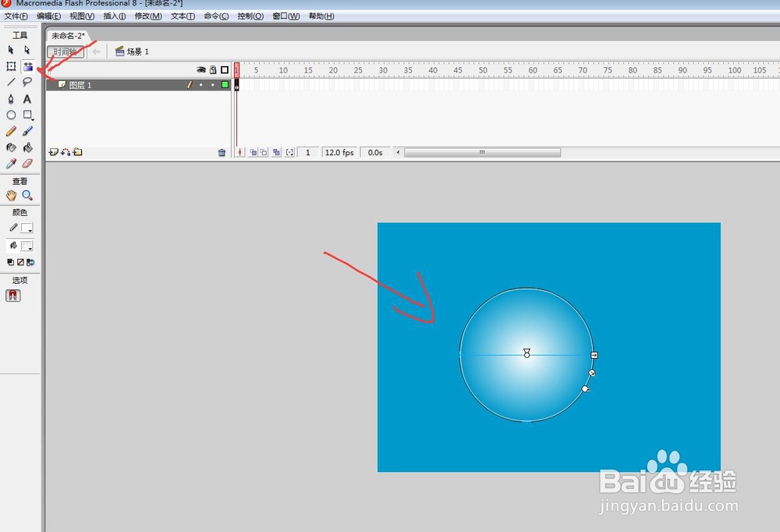Click the fill color bucket icon
Viewport: 780px width, 532px height.
click(13, 246)
